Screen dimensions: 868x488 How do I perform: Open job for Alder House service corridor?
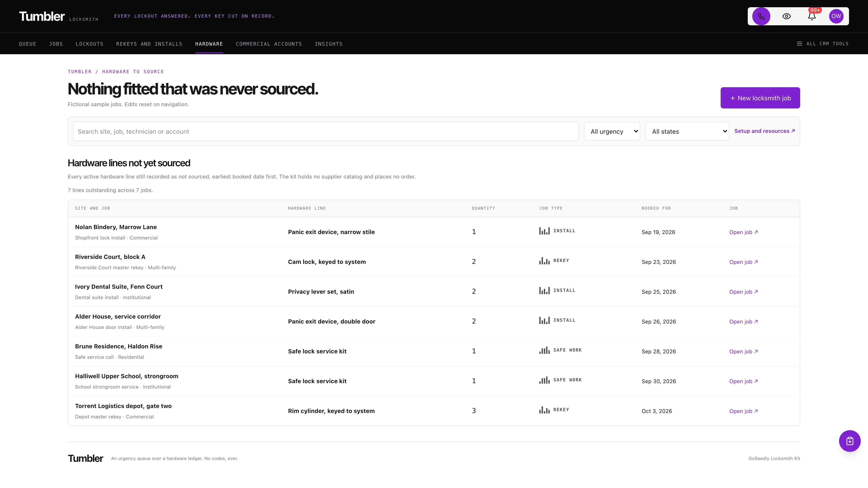744,322
